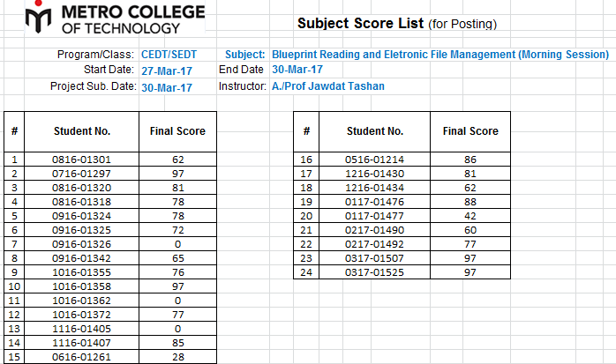Select student number 0117-01476
Viewport: 616px width, 364px height.
375,202
